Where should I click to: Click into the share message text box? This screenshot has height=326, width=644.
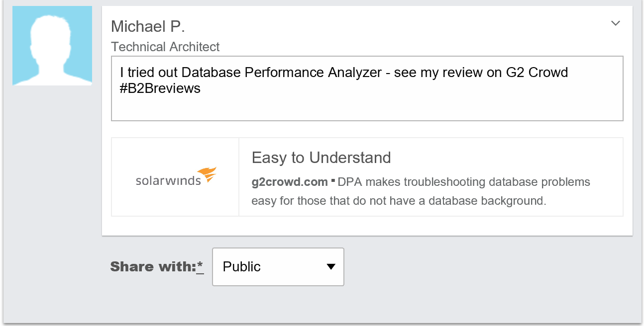367,104
